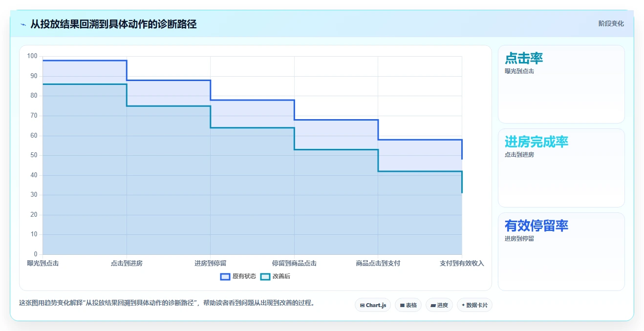
Task: Click the 进房到停留 x-axis label
Action: coord(211,263)
